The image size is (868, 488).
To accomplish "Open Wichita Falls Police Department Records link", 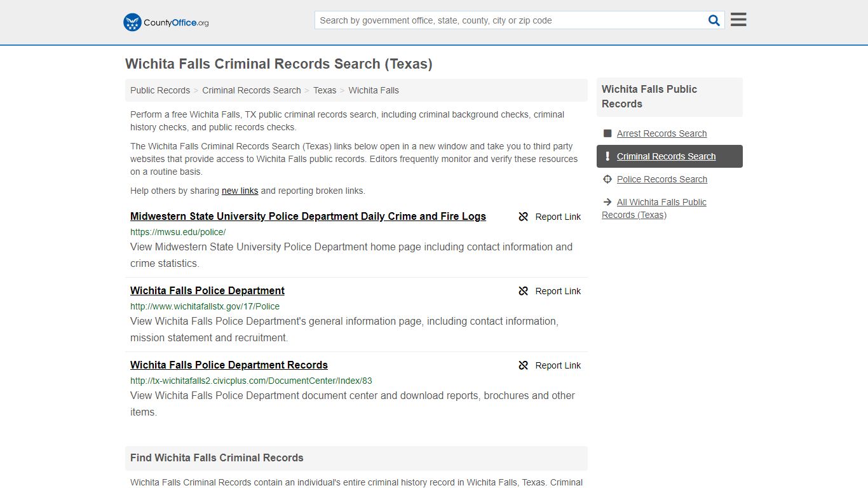I will (x=229, y=365).
